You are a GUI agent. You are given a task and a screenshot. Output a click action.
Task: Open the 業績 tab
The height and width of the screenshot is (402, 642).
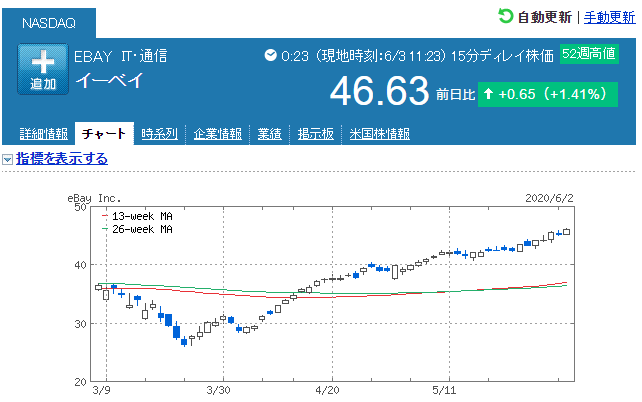coord(269,134)
